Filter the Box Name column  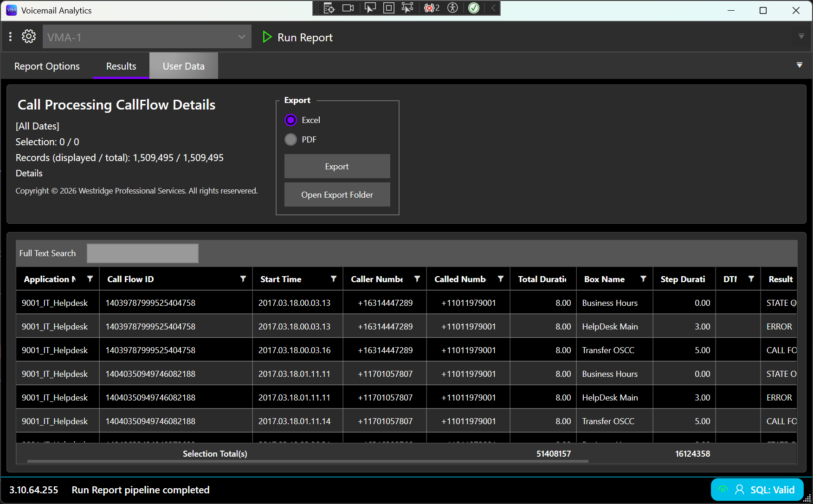click(644, 279)
